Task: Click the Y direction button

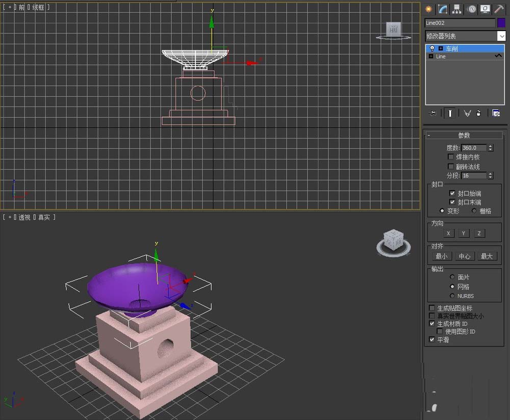Action: pos(464,233)
